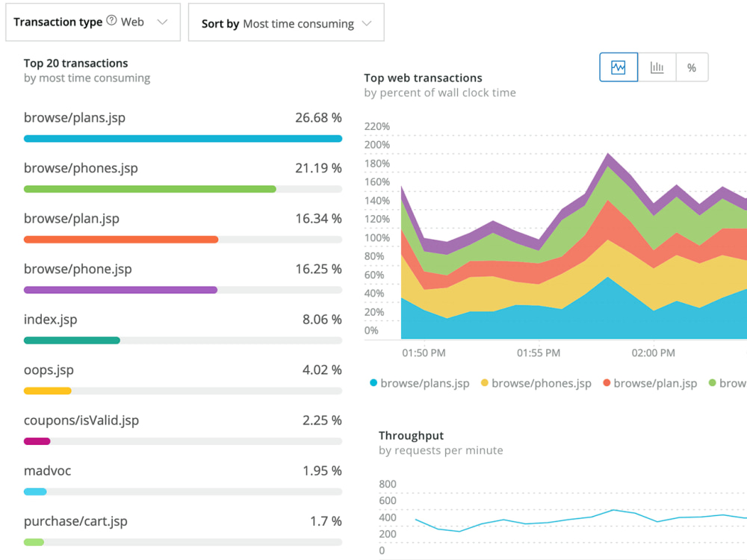Screen dimensions: 747x560
Task: Open the browse/phones.jsp transaction
Action: (81, 168)
